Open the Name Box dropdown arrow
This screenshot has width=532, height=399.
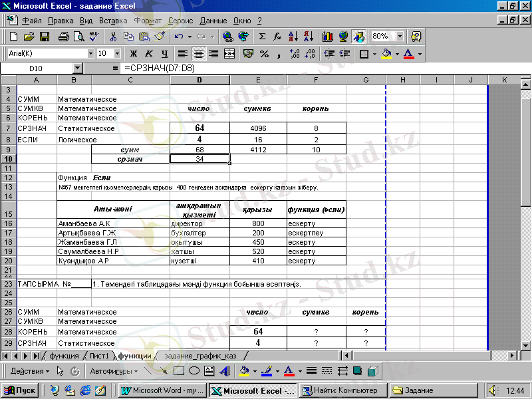77,68
